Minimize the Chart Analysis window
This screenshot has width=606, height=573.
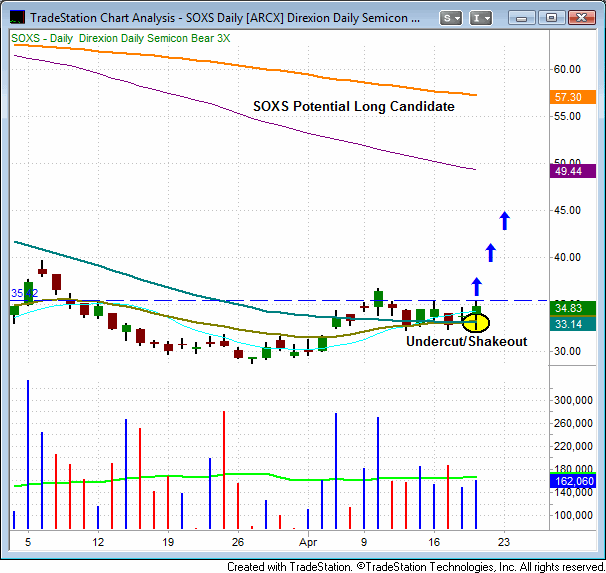tap(521, 18)
